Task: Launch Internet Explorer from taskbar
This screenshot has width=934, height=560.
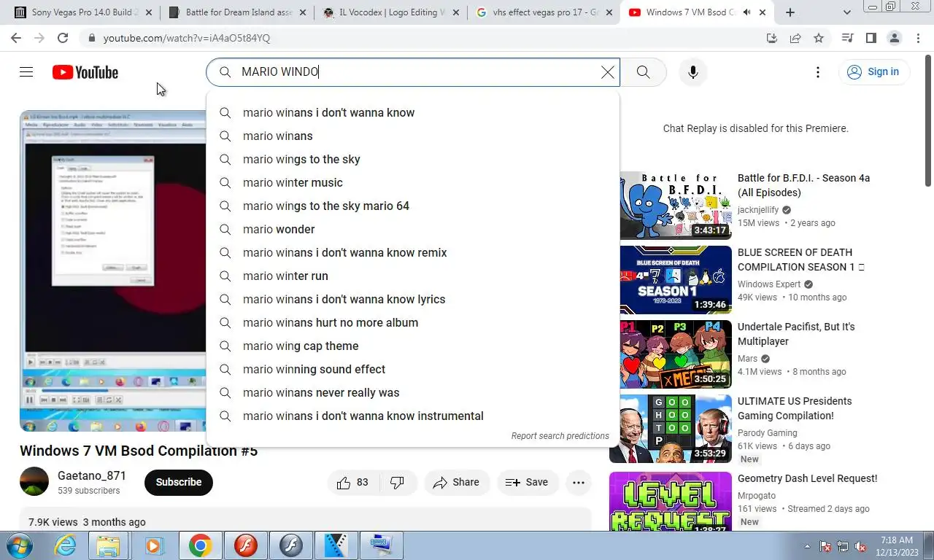Action: click(65, 545)
